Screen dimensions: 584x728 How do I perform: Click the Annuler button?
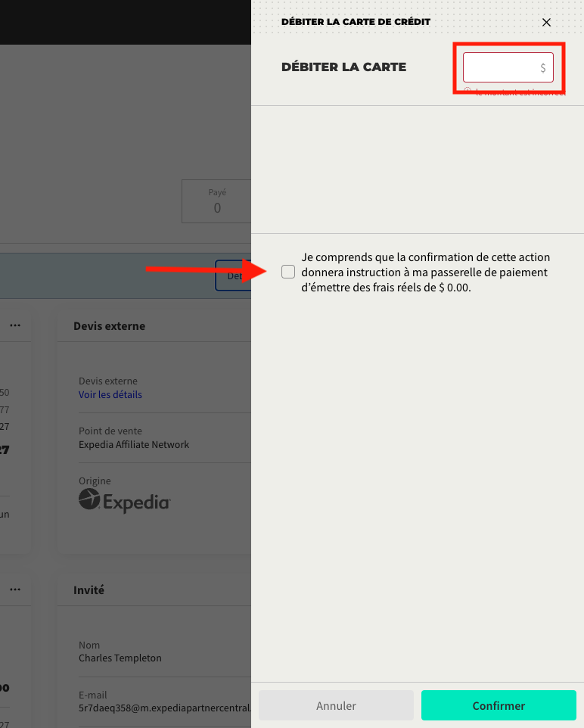tap(336, 705)
